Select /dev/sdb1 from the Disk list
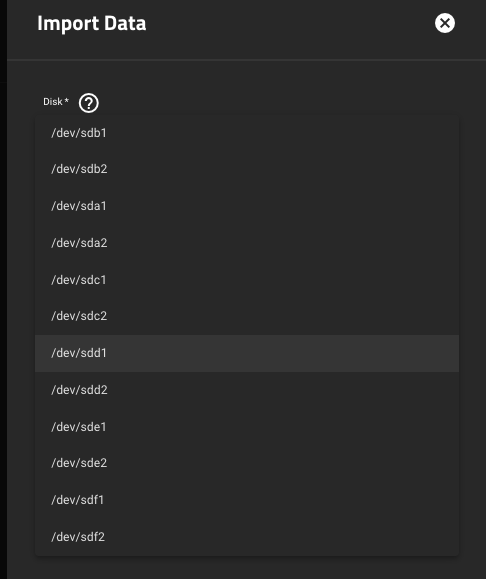Screen dimensions: 486x579 click(247, 133)
